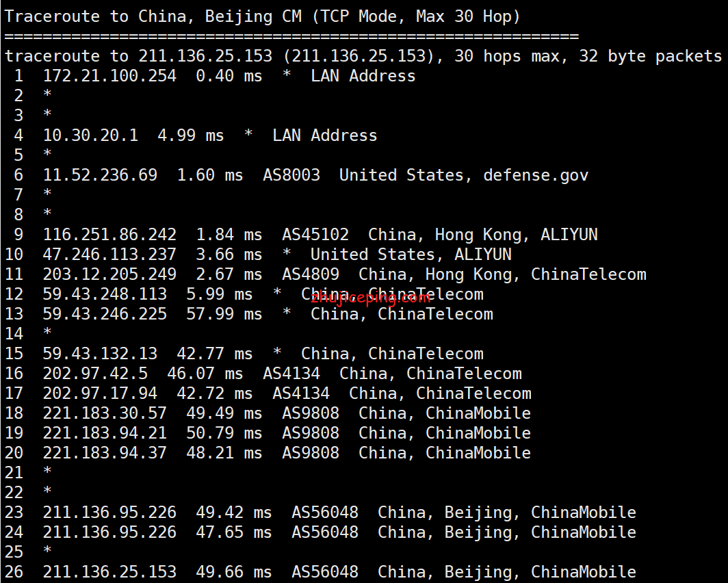Click ChinaMobile label on hop 19
Screen dimensions: 728x583
[478, 433]
